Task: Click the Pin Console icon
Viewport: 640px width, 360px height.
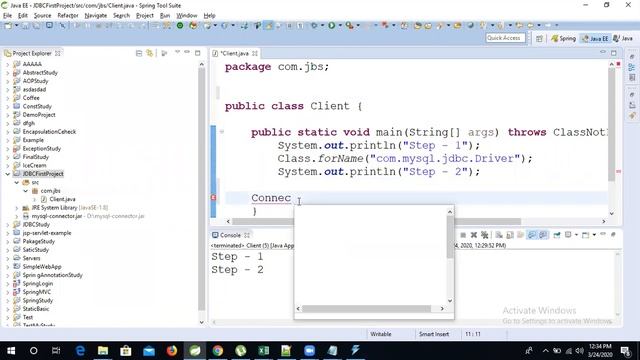Action: click(x=557, y=235)
